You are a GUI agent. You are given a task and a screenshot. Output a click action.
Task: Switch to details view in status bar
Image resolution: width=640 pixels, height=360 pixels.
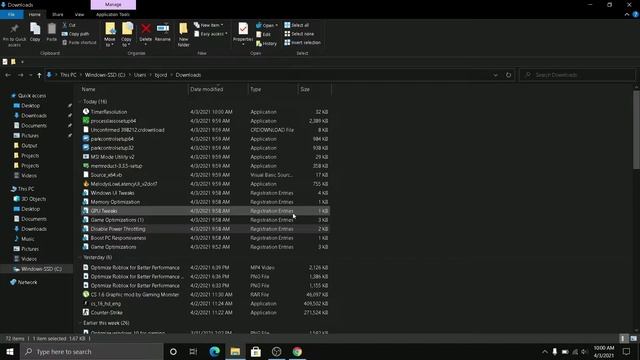[623, 338]
